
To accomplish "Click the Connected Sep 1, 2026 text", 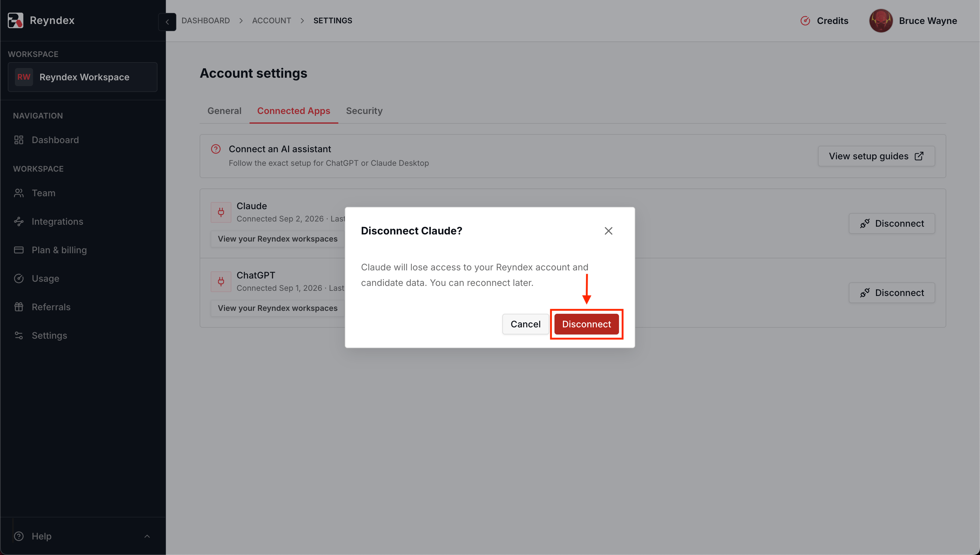I will click(279, 288).
